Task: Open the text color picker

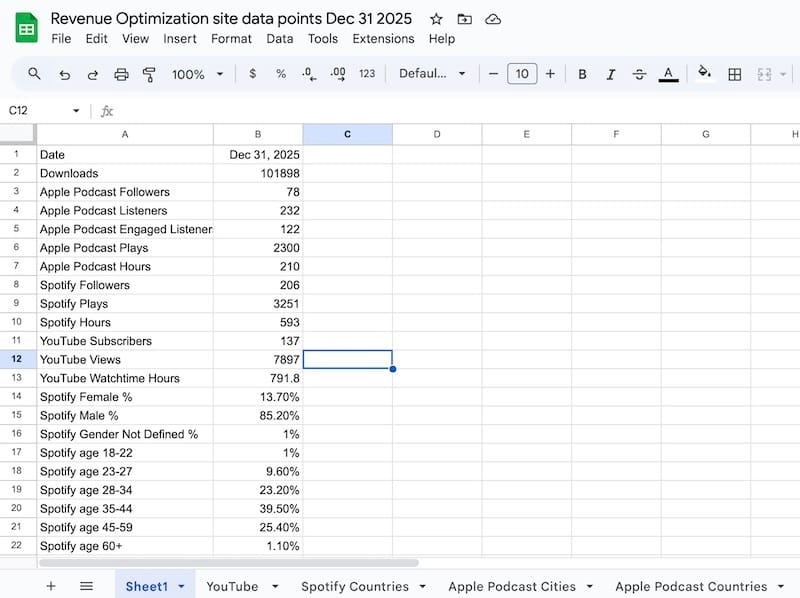Action: pos(668,74)
